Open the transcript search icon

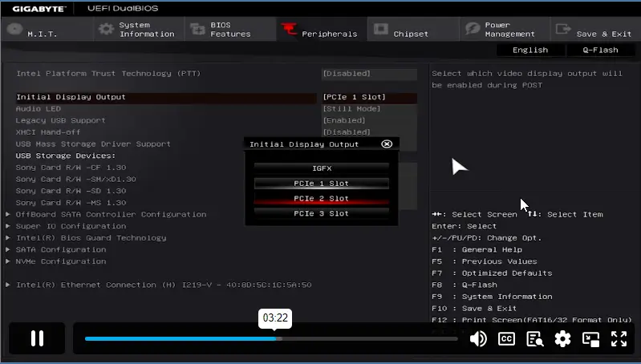click(534, 338)
